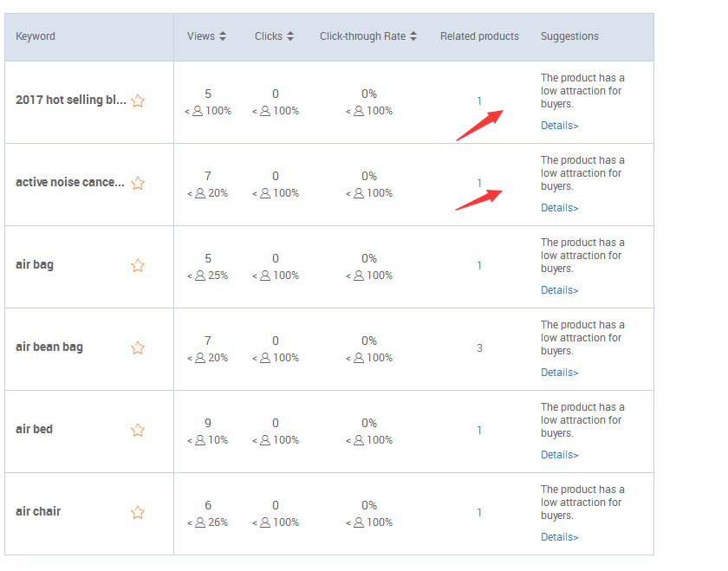Screen dimensions: 728x571
Task: Star the 'active noise cance...' keyword
Action: click(x=138, y=183)
